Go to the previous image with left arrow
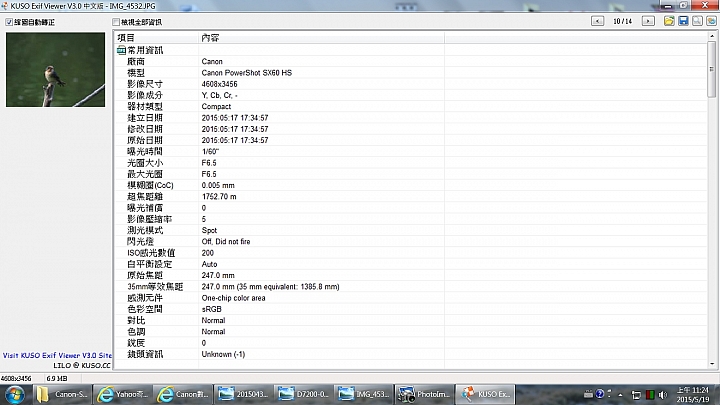This screenshot has height=405, width=720. coord(597,21)
